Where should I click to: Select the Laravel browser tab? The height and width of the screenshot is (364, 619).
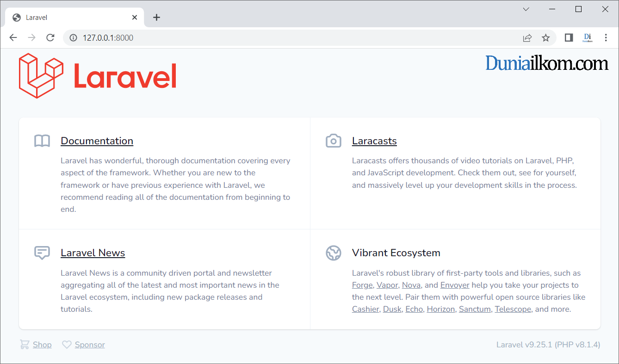[x=75, y=18]
